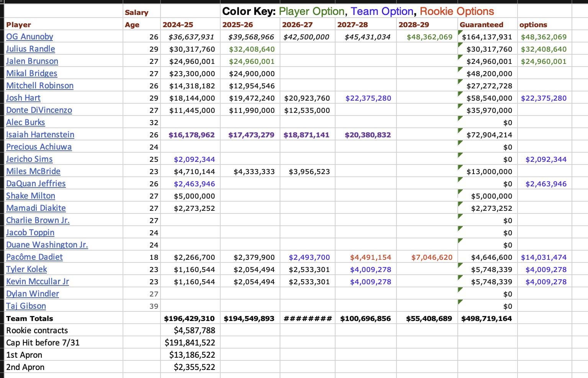Select Josh Hart's 2027-28 team option cell
The height and width of the screenshot is (378, 588).
pyautogui.click(x=368, y=98)
